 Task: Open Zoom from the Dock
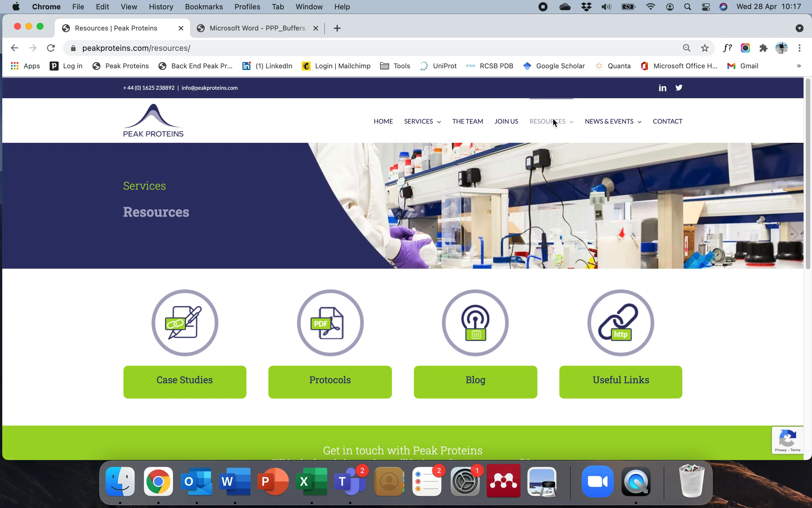[x=598, y=482]
